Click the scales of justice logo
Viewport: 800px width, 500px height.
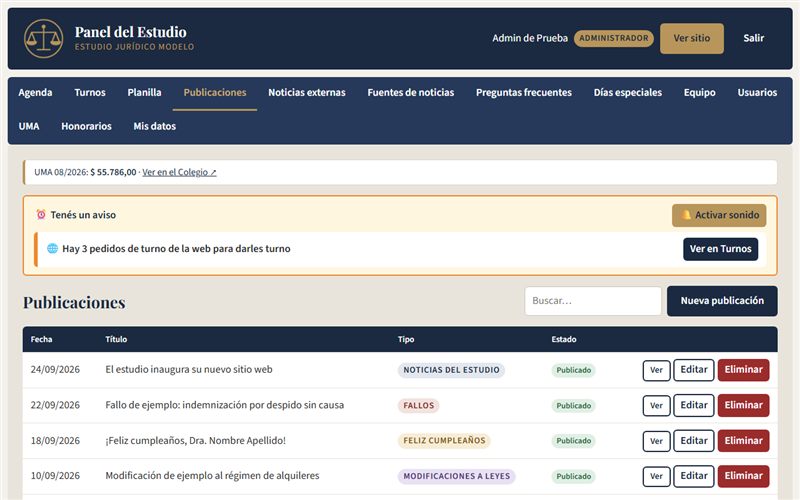pyautogui.click(x=43, y=38)
